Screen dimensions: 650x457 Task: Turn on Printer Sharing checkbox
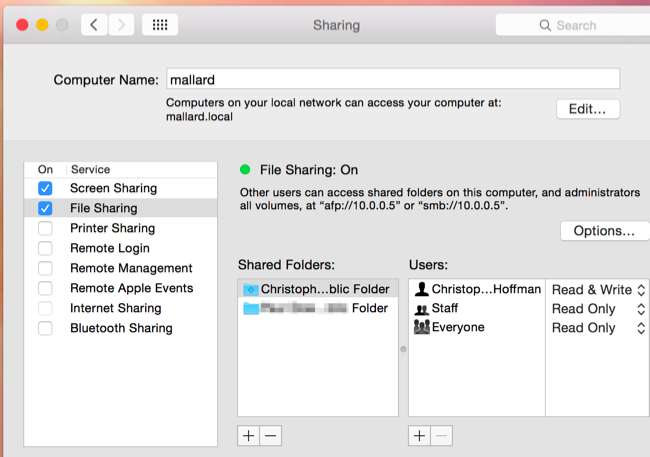(x=45, y=228)
